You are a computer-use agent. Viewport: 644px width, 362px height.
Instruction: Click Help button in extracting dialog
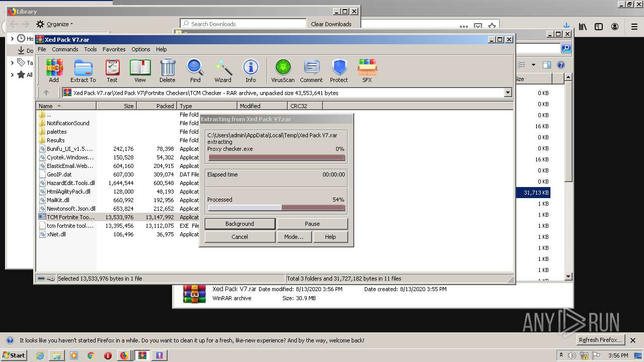point(330,237)
